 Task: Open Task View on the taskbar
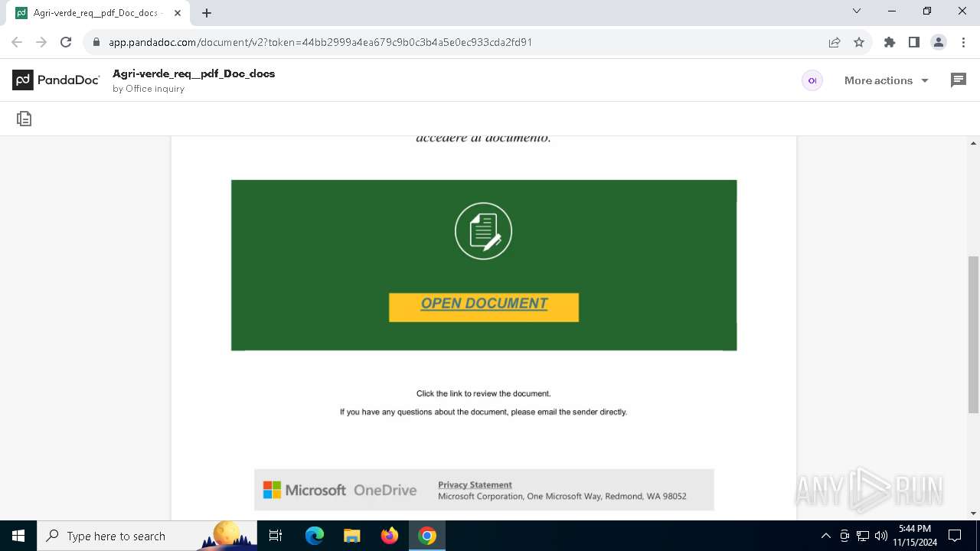(276, 536)
